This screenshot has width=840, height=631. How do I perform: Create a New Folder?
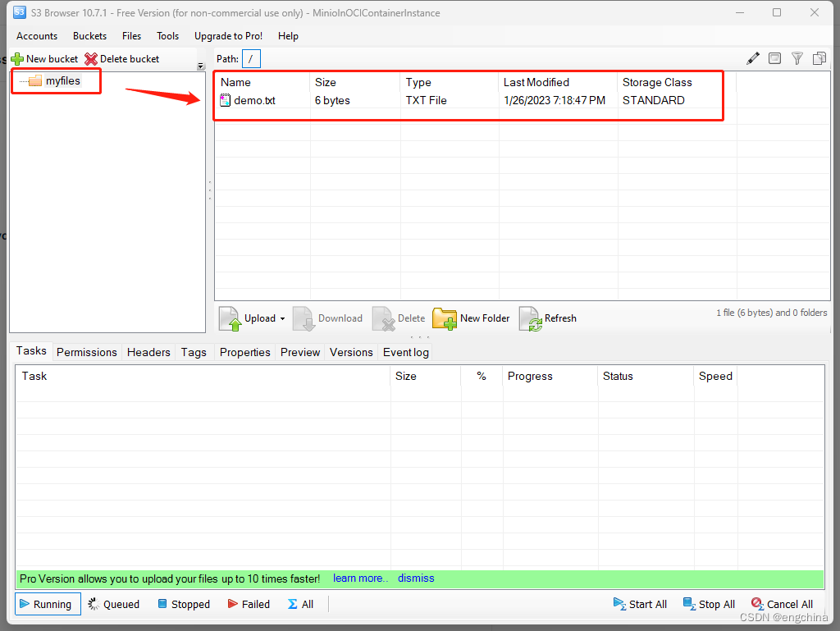pos(471,318)
